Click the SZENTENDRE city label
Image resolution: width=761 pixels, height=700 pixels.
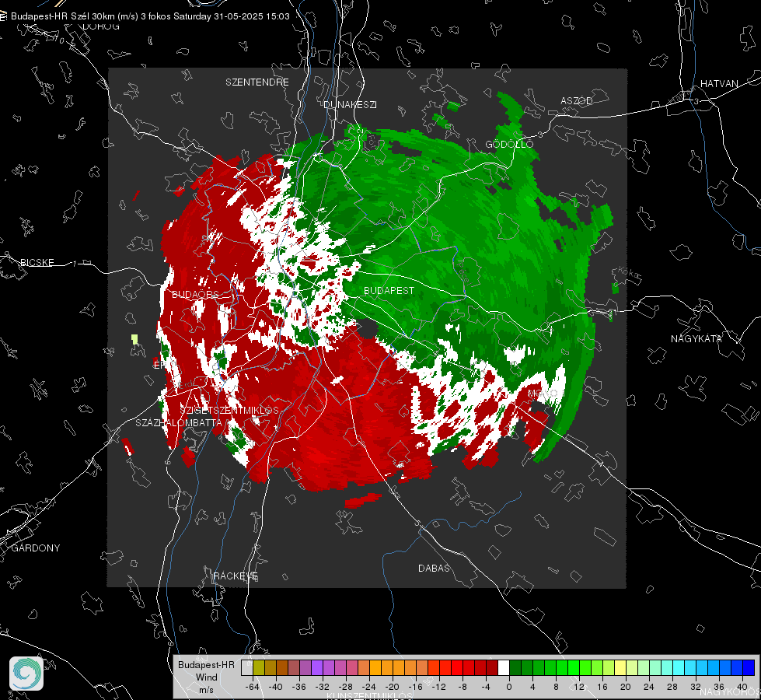pyautogui.click(x=257, y=82)
